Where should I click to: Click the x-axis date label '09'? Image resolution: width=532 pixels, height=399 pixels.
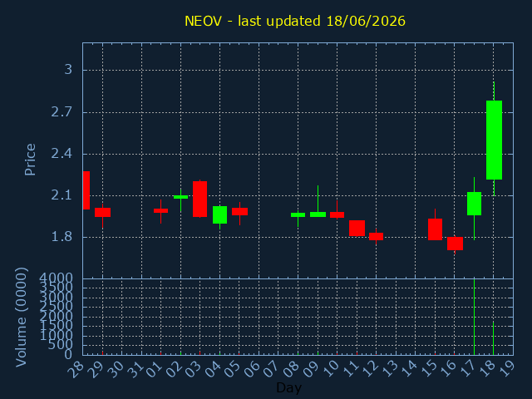(x=311, y=369)
